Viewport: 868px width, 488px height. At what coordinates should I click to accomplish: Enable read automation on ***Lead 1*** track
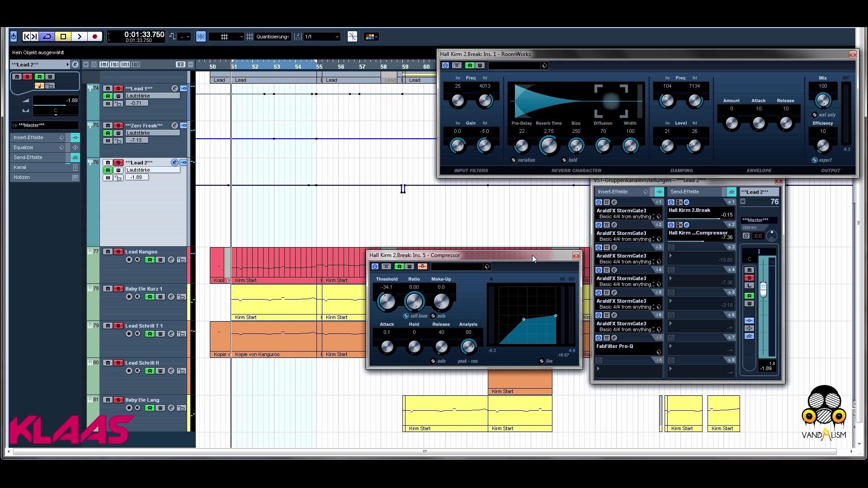tap(108, 96)
